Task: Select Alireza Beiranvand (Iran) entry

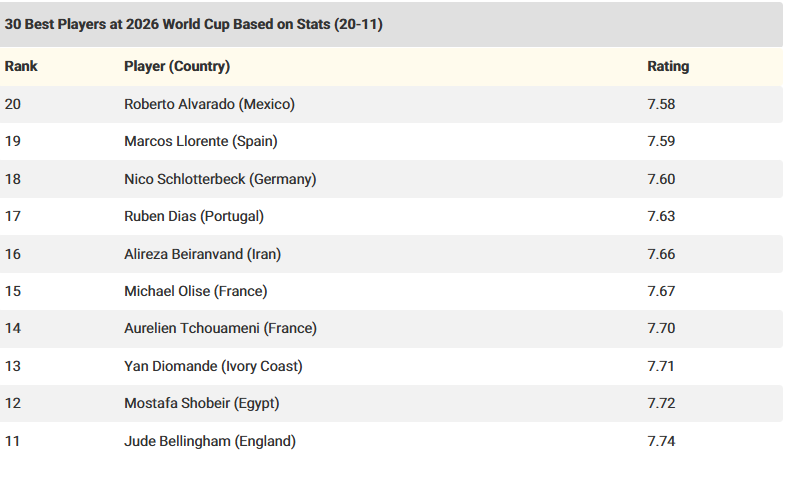Action: (x=202, y=254)
